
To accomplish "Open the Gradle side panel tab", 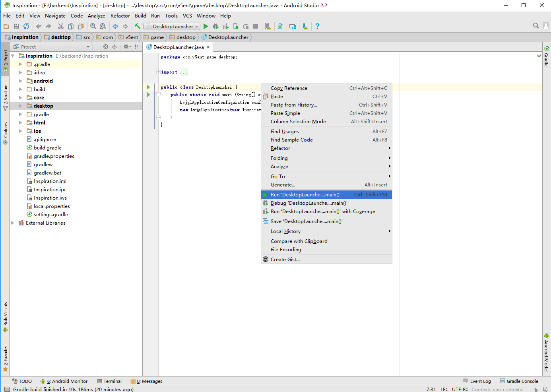I will pos(547,56).
